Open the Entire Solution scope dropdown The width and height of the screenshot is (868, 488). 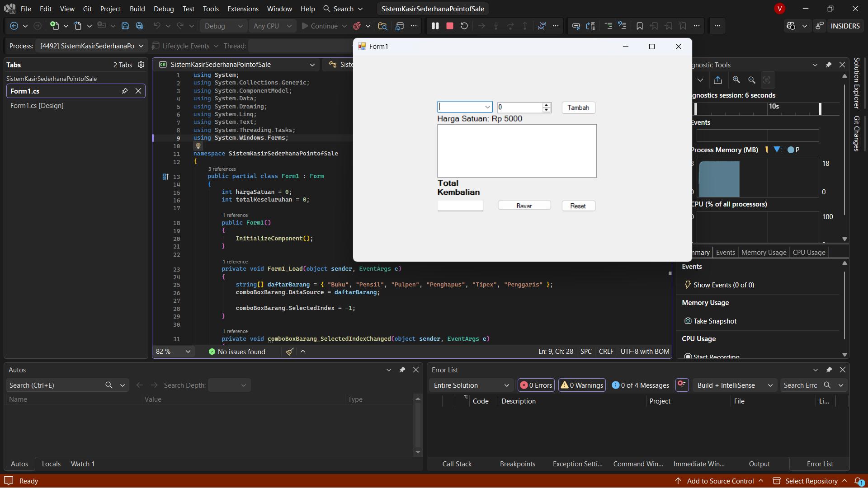pos(471,385)
